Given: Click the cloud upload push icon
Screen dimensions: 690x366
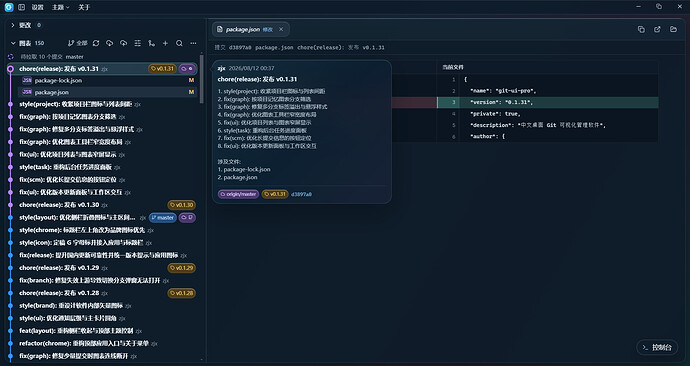Looking at the screenshot, I should pos(124,43).
